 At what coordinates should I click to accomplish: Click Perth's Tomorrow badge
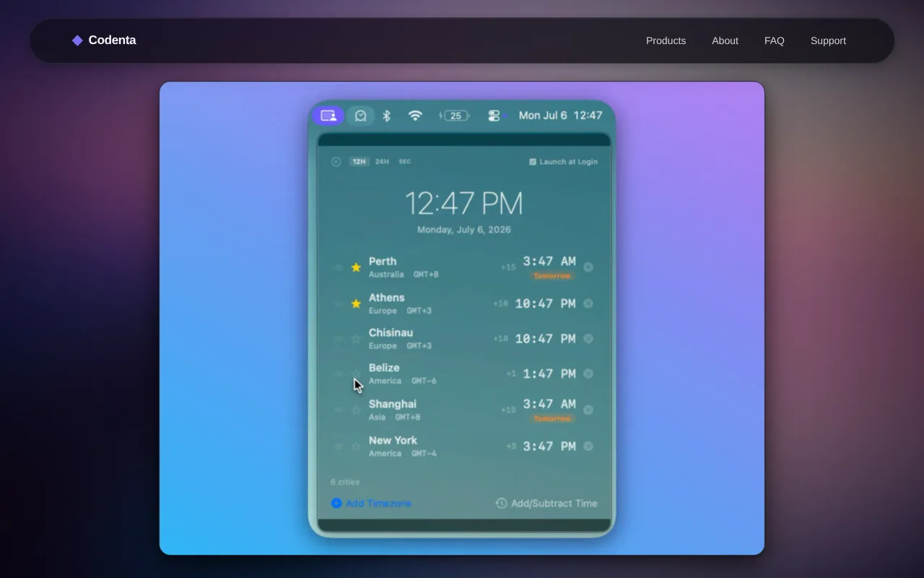(x=552, y=276)
